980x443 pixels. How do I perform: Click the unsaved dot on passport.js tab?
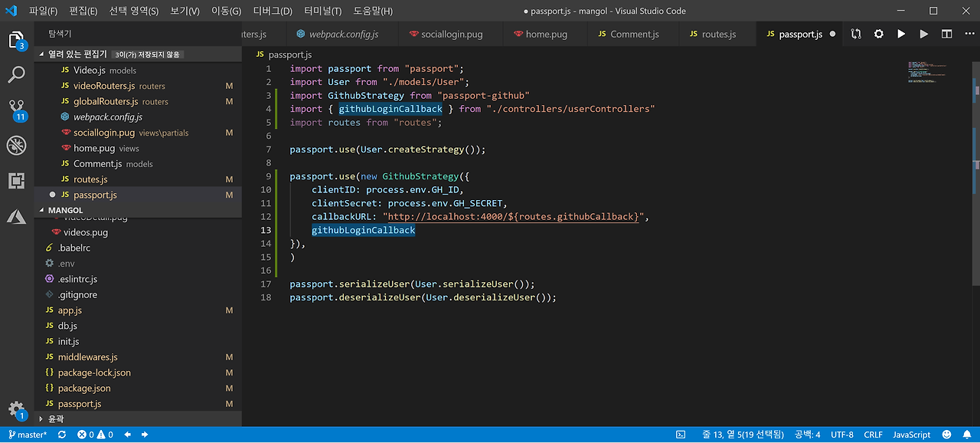pos(832,34)
